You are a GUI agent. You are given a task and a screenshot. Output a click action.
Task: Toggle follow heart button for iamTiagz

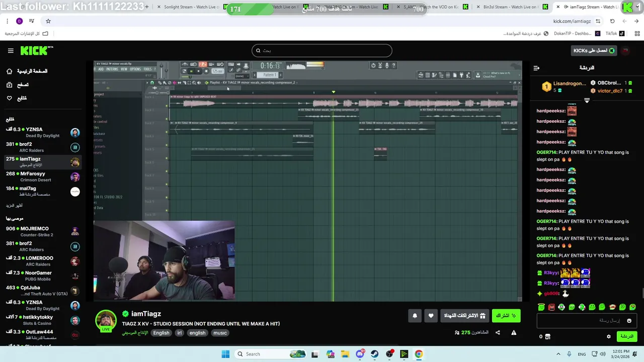point(431,316)
